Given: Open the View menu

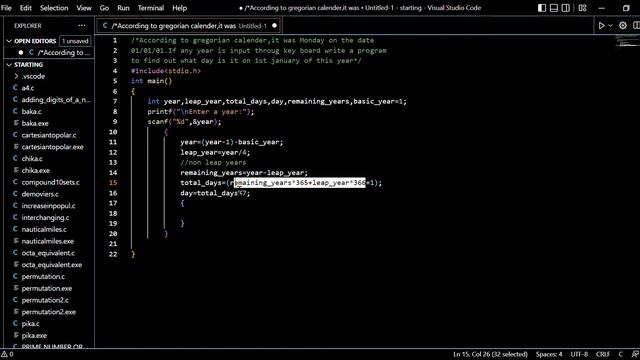Looking at the screenshot, I should pyautogui.click(x=84, y=8).
